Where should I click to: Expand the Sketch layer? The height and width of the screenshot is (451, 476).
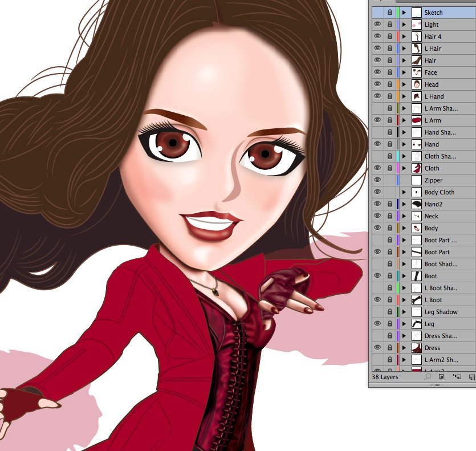[x=404, y=13]
